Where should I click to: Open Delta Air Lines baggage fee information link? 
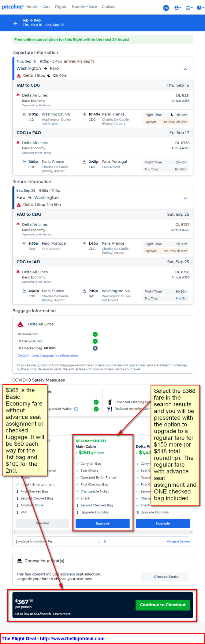click(48, 356)
